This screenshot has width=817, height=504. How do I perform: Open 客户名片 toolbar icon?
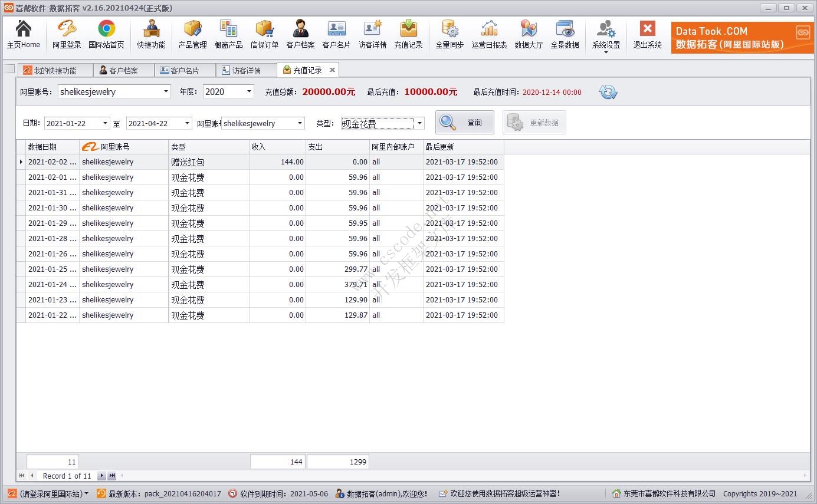336,35
